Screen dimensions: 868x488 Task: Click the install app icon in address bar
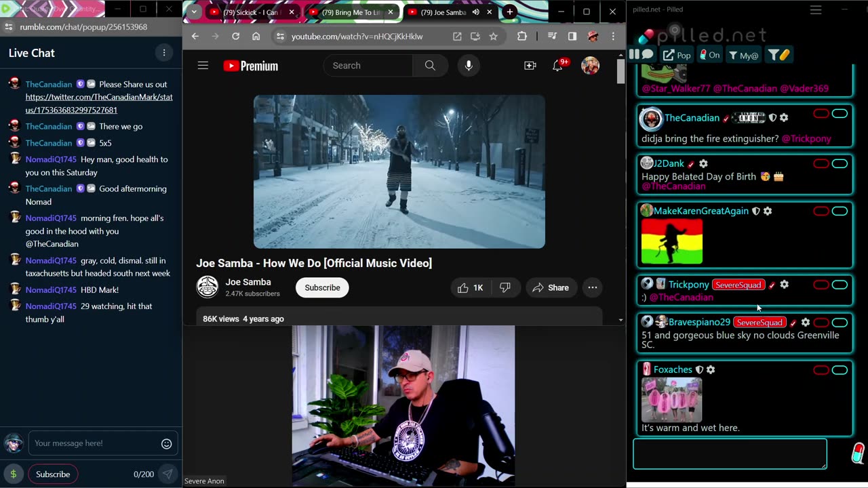pyautogui.click(x=475, y=37)
